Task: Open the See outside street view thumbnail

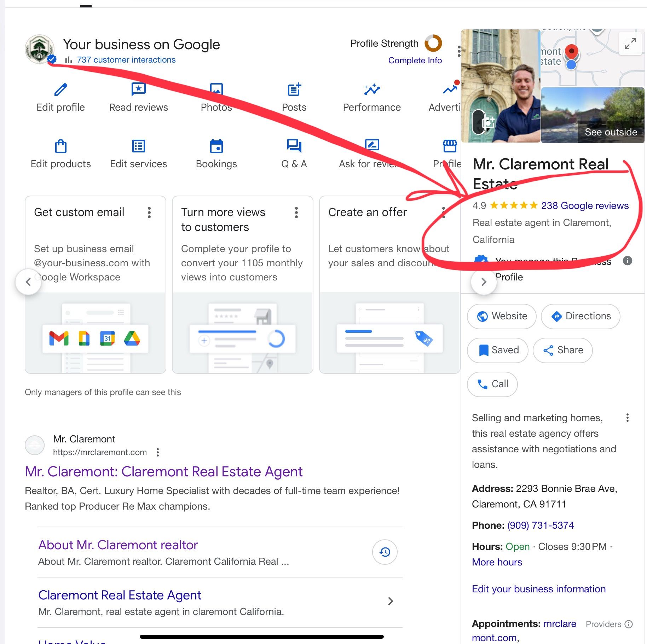Action: point(593,115)
